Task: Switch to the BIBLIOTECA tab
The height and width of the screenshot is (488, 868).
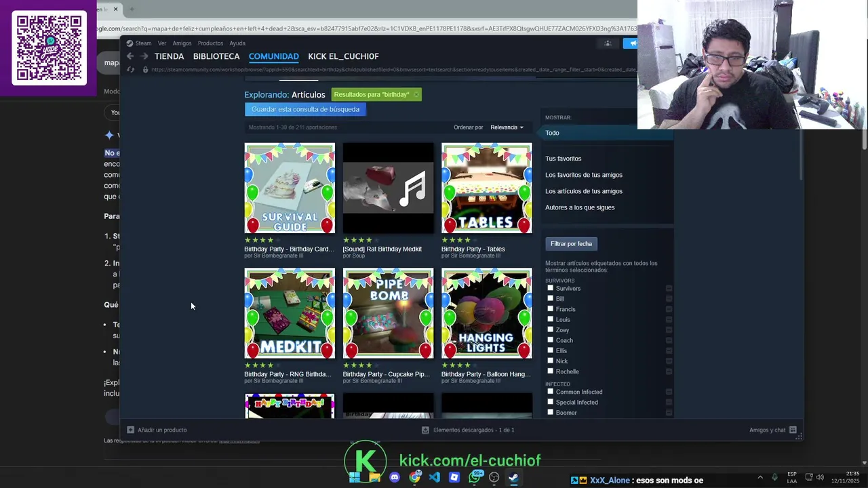Action: 216,56
